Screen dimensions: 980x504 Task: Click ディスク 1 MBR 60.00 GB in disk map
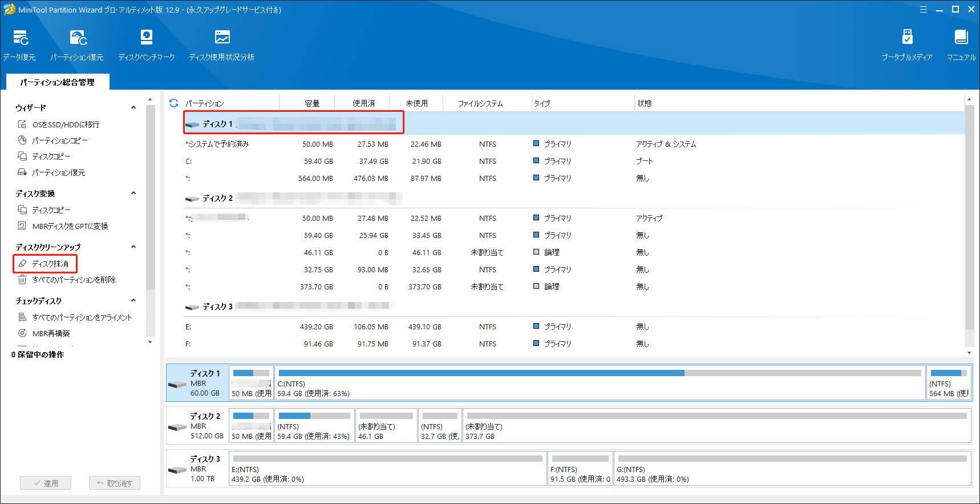197,383
